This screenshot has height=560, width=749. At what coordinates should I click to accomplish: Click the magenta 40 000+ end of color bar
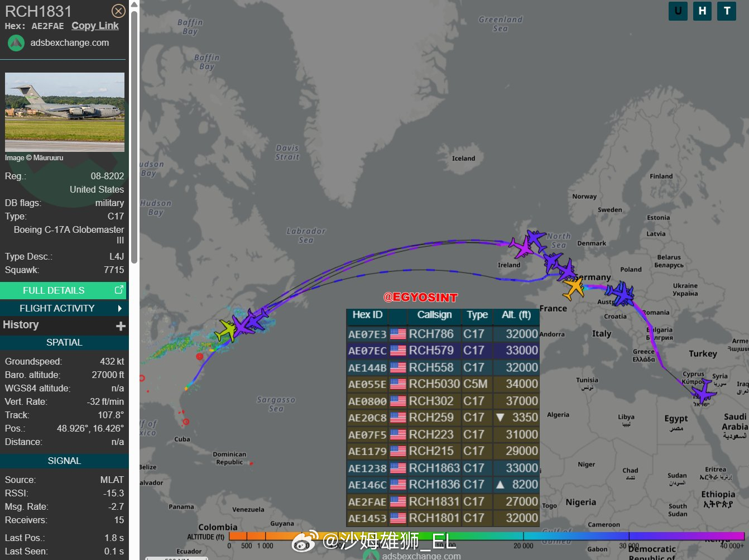[x=734, y=536]
